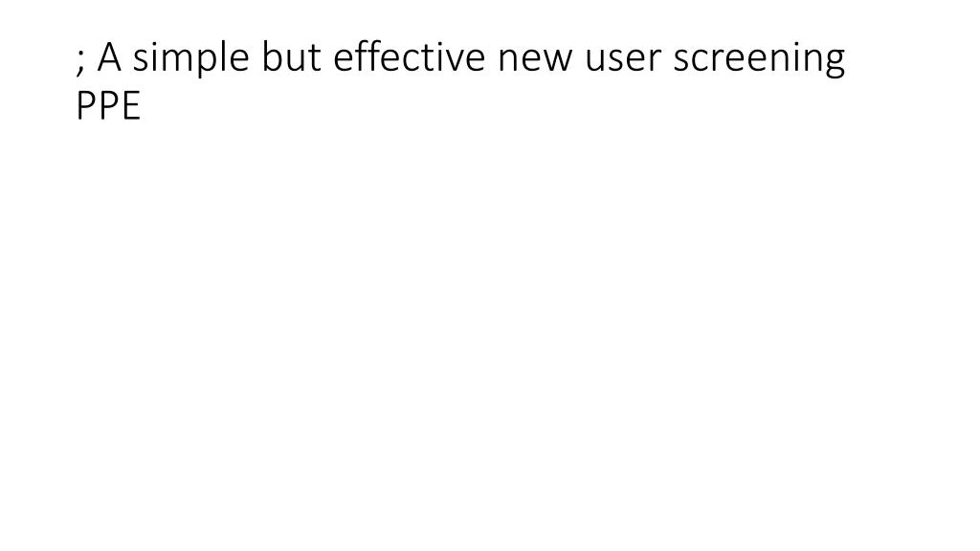
Task: Click the space between "new" and "user"
Action: tap(578, 58)
